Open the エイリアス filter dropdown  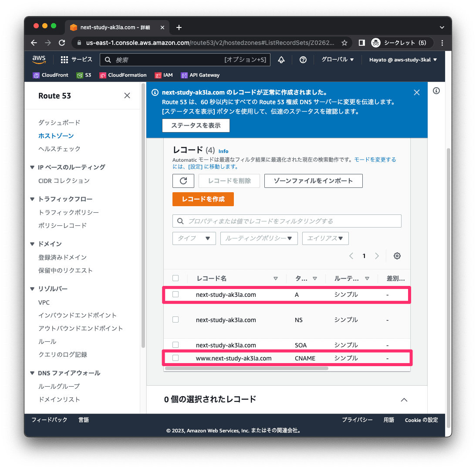pos(325,238)
